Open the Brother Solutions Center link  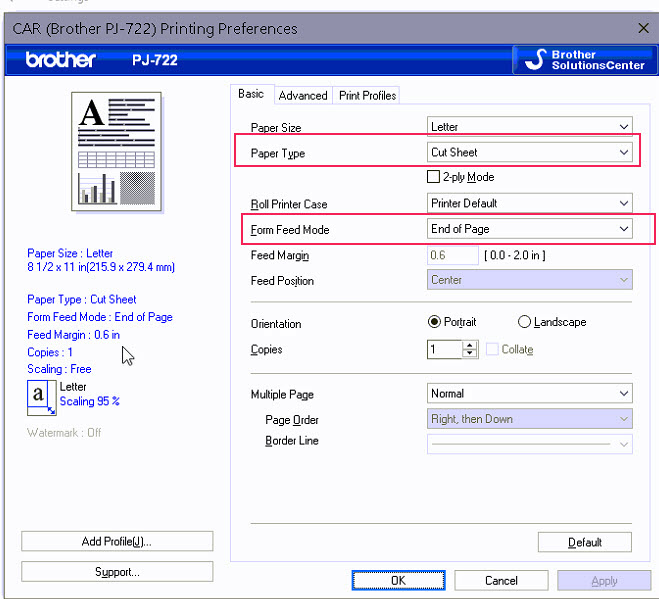(584, 60)
